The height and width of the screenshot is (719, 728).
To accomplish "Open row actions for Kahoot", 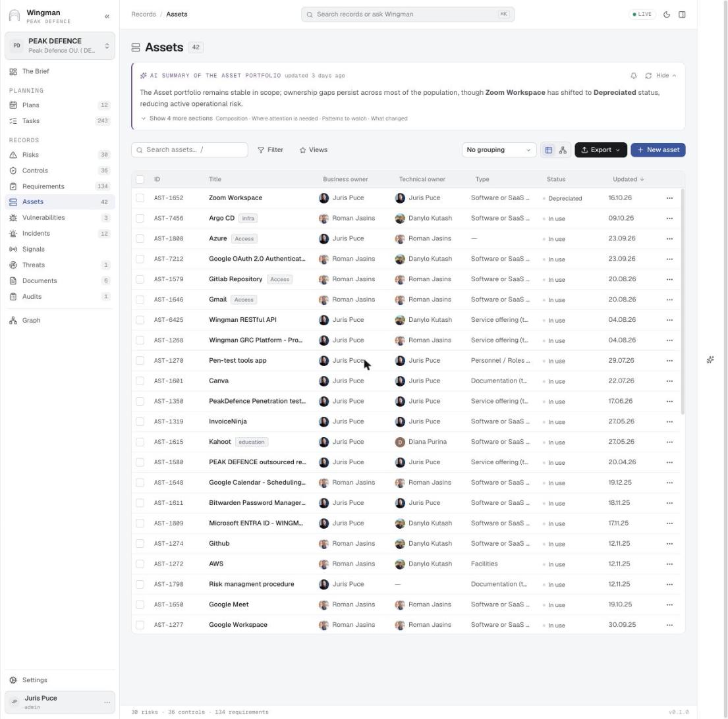I will pos(669,442).
